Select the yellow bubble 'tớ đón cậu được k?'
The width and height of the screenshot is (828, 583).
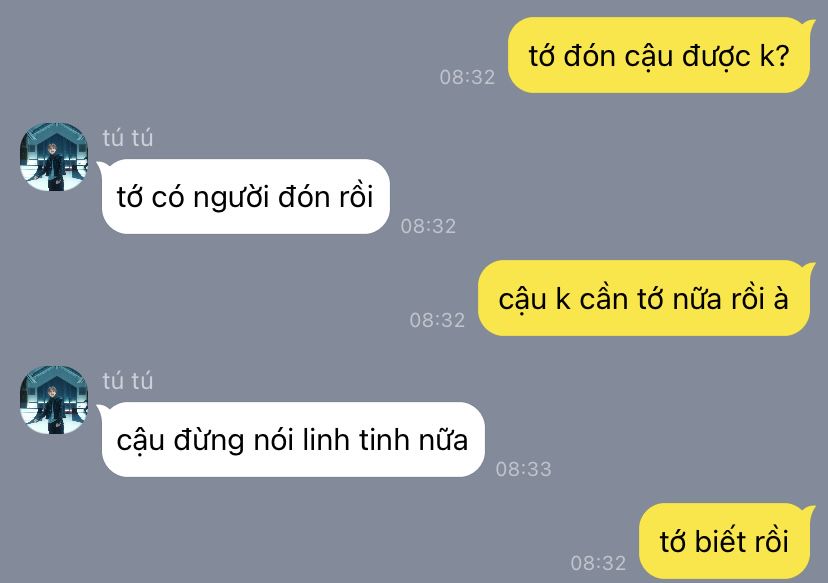coord(659,55)
